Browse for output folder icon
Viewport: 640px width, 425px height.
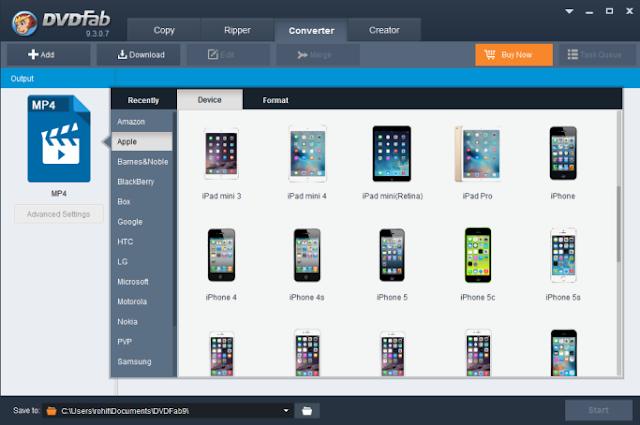[307, 411]
